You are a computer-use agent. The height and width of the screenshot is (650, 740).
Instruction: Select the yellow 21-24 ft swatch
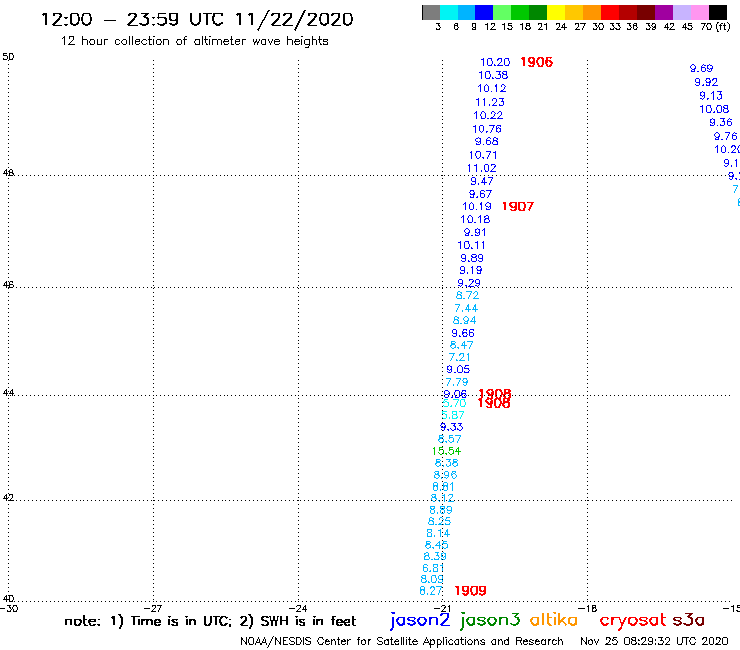click(556, 12)
